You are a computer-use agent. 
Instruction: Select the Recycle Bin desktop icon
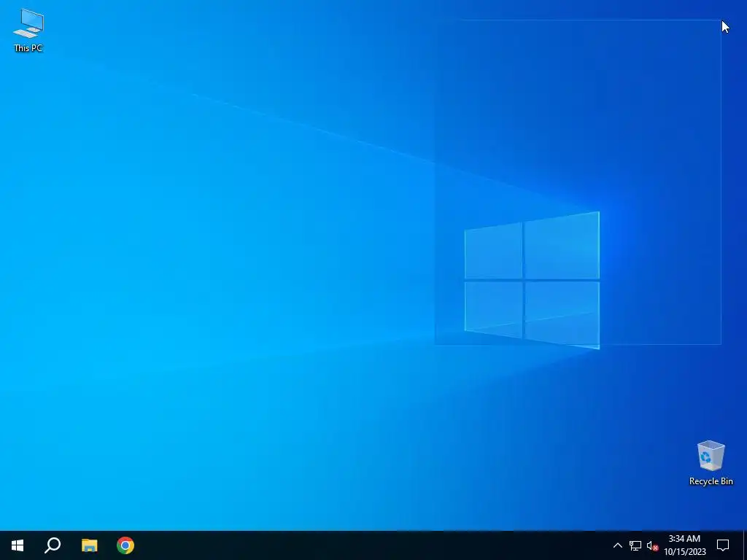tap(711, 463)
